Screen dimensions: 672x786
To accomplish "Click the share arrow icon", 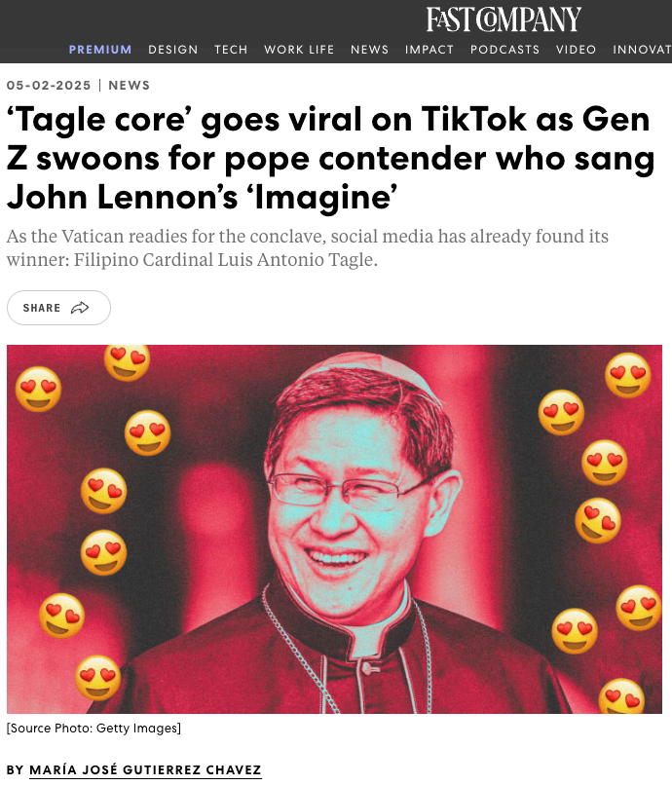I will tap(80, 308).
